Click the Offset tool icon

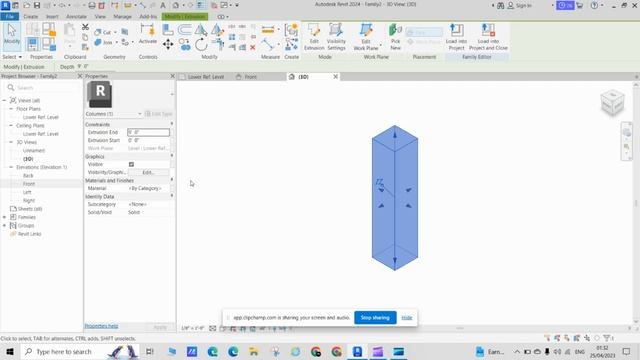point(184,30)
